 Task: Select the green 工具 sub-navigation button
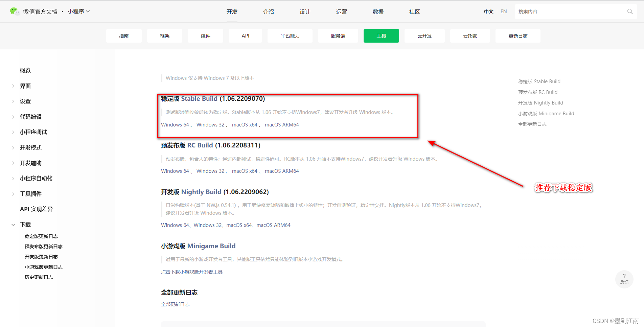[x=381, y=36]
